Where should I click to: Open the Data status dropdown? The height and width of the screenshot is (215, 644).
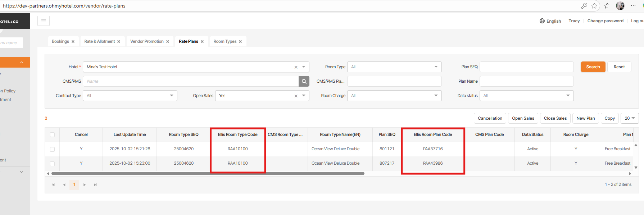[x=526, y=96]
